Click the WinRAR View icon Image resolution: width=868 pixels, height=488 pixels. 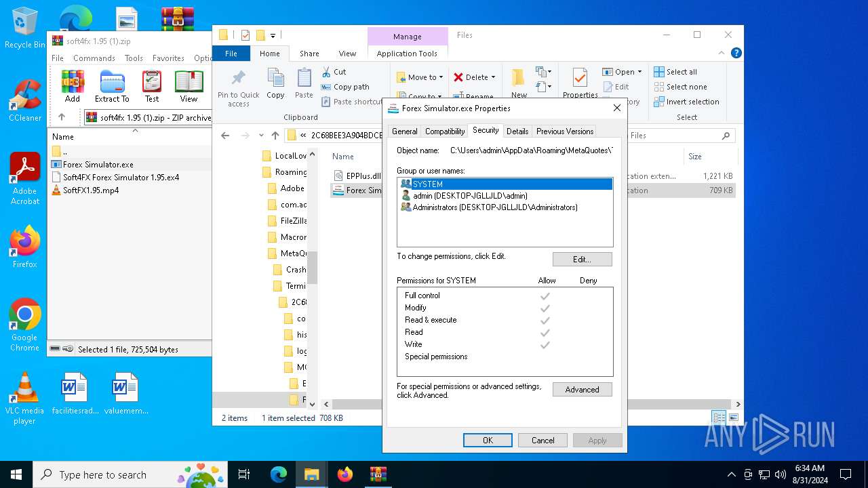(189, 86)
